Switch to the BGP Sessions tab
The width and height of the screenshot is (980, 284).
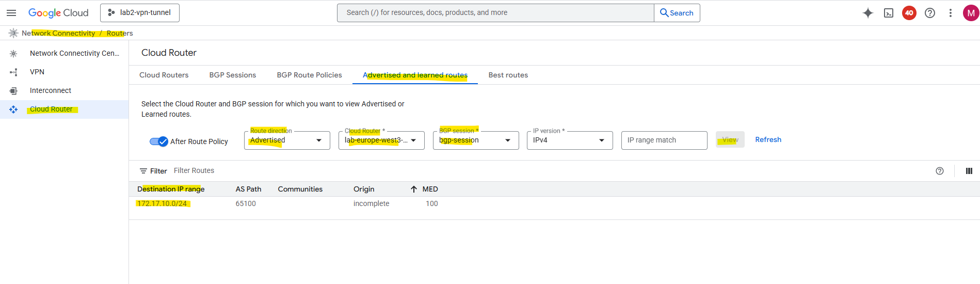pyautogui.click(x=232, y=75)
